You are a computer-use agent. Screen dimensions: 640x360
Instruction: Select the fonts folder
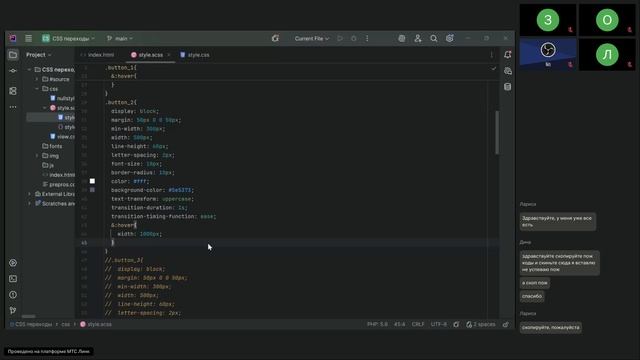[52, 146]
